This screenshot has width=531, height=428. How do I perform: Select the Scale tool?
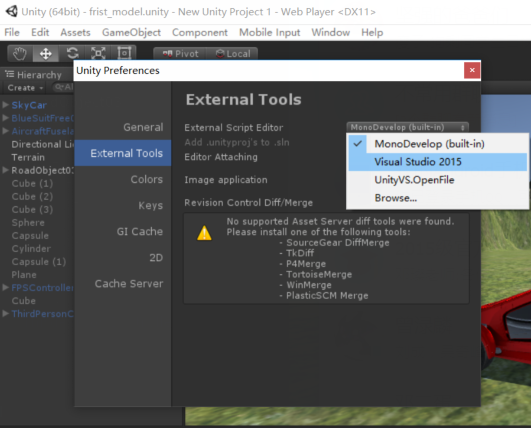[x=98, y=54]
